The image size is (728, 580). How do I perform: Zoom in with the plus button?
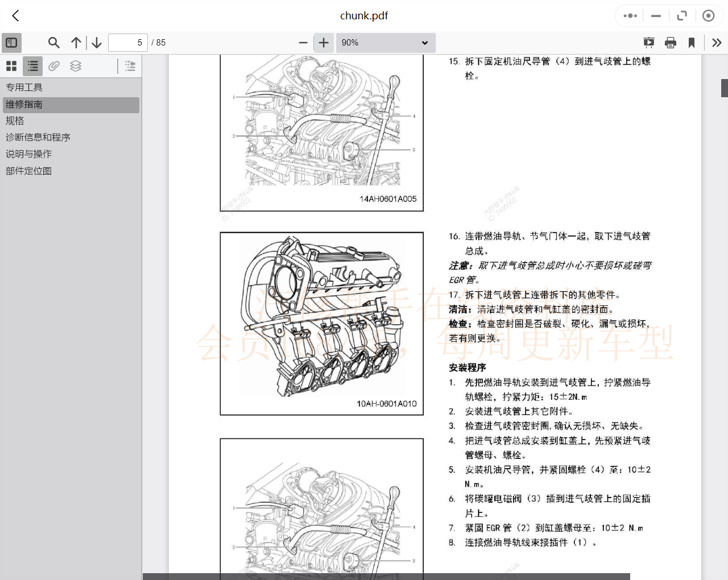click(x=324, y=43)
